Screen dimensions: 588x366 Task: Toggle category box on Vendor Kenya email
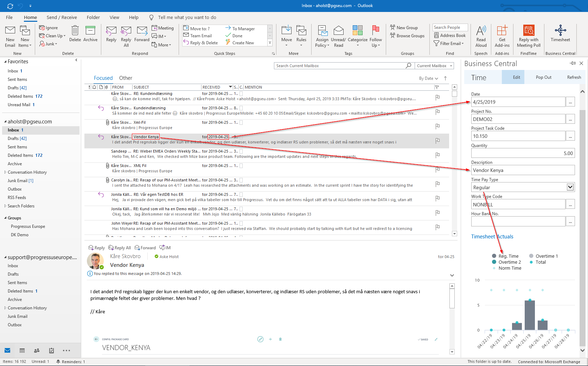[x=241, y=137]
